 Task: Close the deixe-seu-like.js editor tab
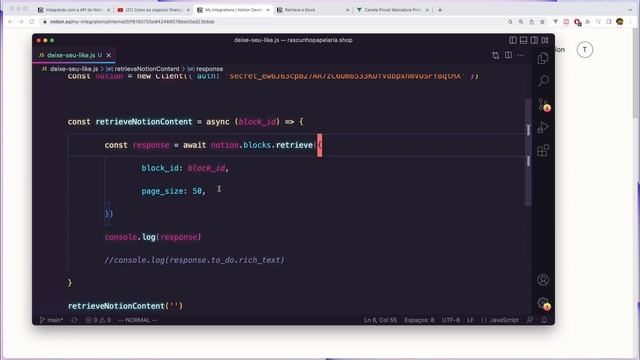tap(109, 55)
